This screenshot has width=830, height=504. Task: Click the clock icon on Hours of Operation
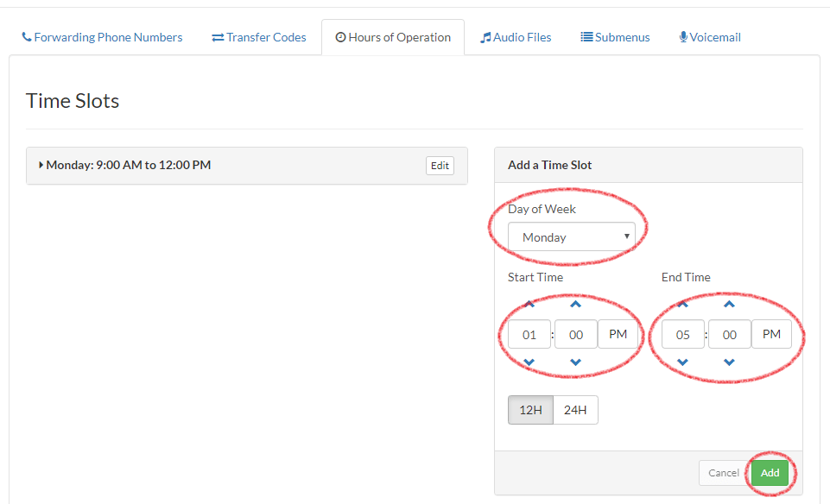(x=343, y=37)
